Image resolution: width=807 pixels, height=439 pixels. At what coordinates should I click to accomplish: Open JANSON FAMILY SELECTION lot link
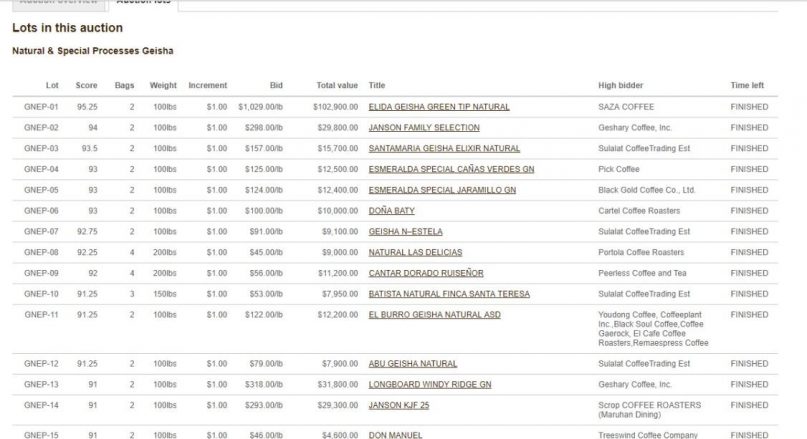[424, 128]
